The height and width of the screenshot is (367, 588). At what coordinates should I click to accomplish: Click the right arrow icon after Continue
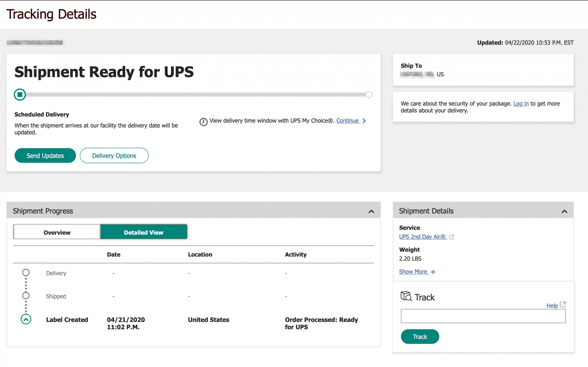pyautogui.click(x=364, y=121)
